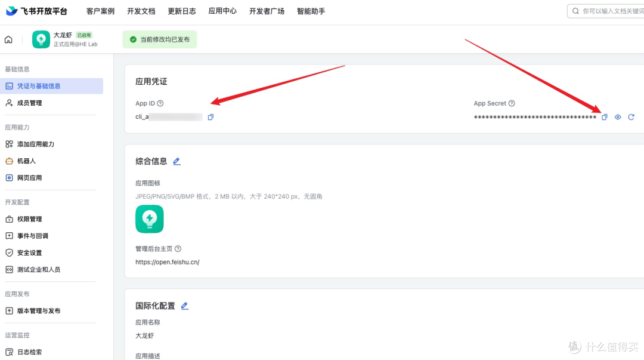Reveal App Secret with eye icon
The image size is (644, 360).
618,117
